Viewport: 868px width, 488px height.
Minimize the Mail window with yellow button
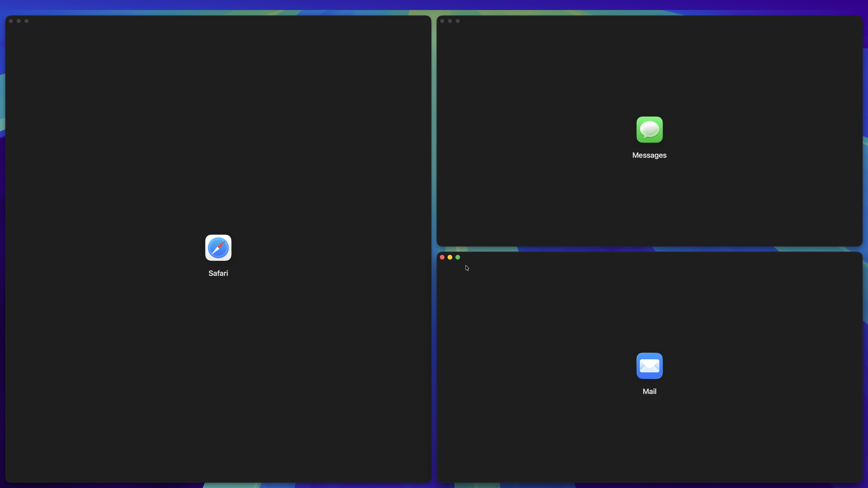[x=450, y=257]
